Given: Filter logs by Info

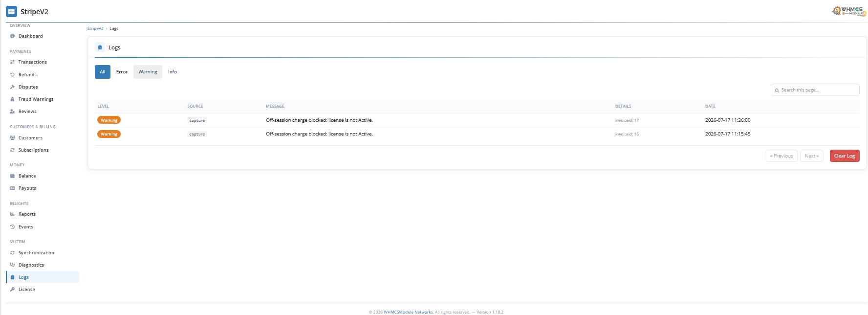Looking at the screenshot, I should (173, 72).
